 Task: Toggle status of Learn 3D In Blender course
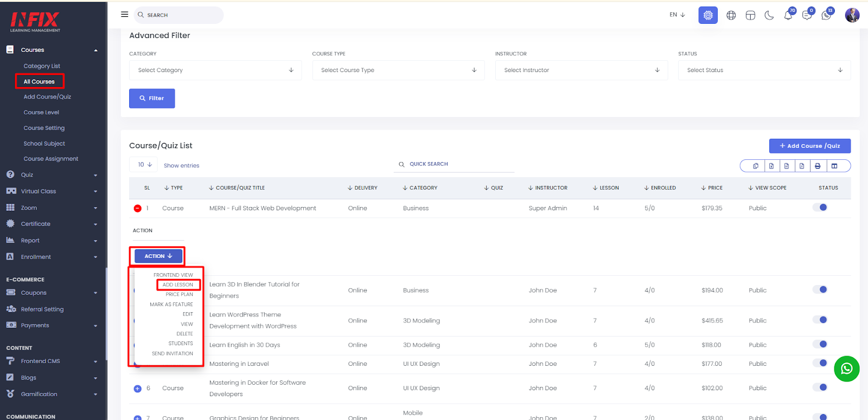820,289
